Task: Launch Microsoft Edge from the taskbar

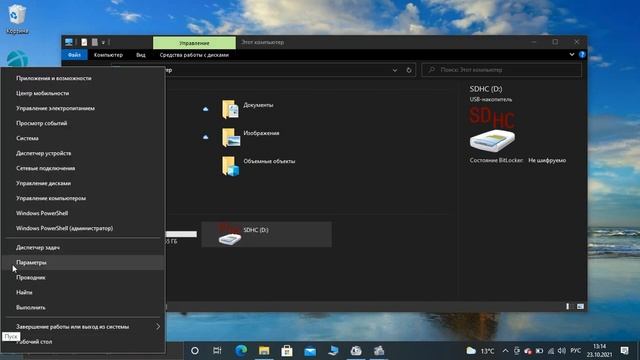Action: click(241, 351)
